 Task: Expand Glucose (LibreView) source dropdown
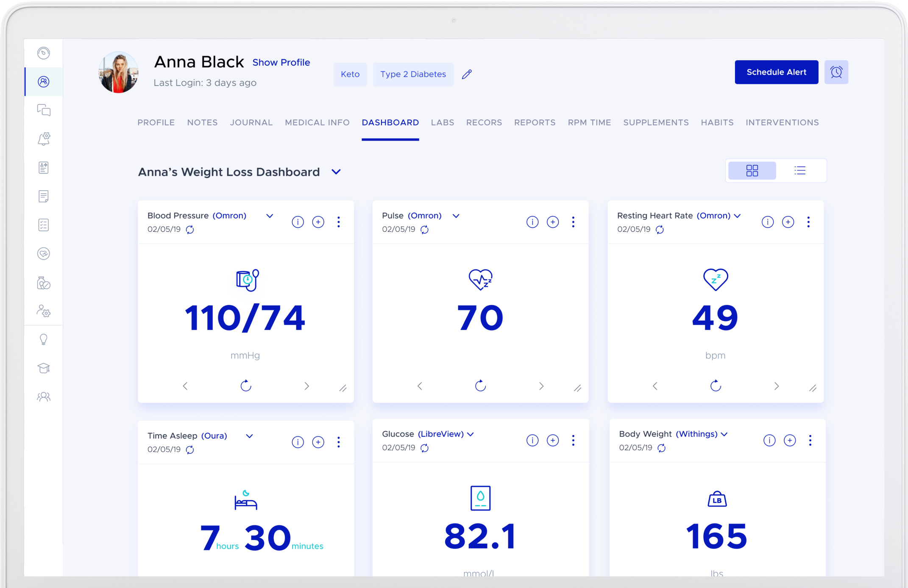coord(471,435)
